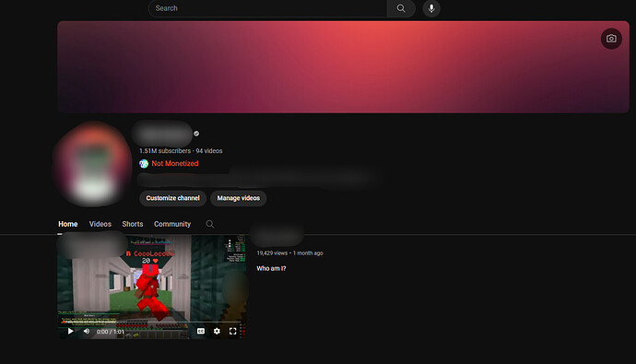
Task: Mute the featured video's volume
Action: click(87, 331)
